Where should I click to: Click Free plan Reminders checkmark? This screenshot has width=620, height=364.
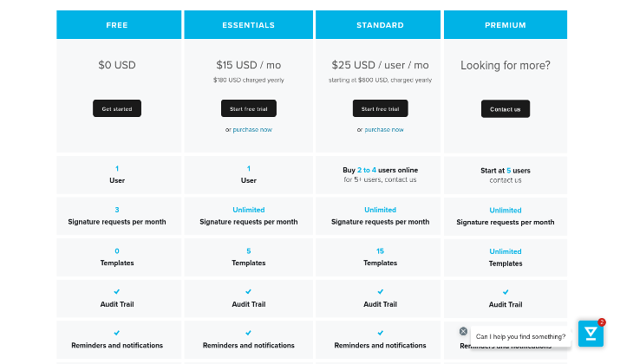click(x=117, y=333)
